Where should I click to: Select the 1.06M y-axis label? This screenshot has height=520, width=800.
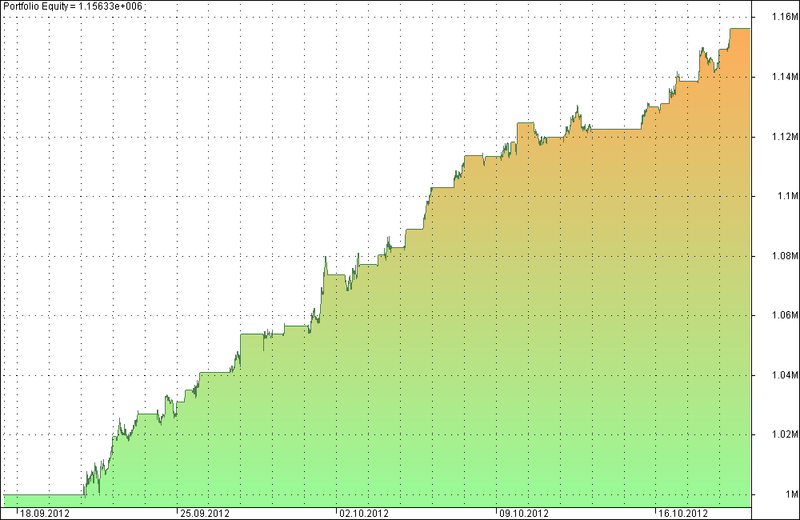pos(782,316)
